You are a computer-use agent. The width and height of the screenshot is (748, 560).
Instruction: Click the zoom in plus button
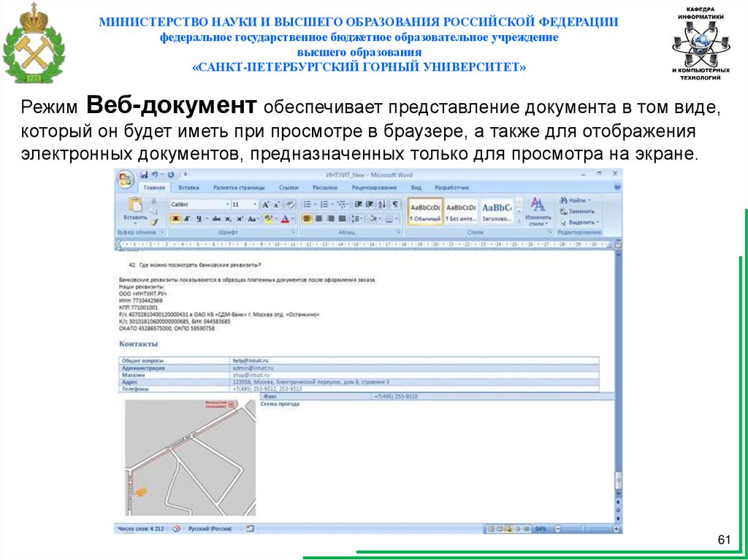click(x=617, y=529)
